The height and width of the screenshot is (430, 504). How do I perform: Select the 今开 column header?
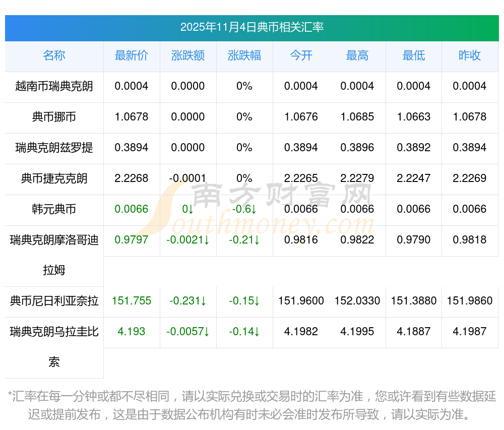point(301,55)
